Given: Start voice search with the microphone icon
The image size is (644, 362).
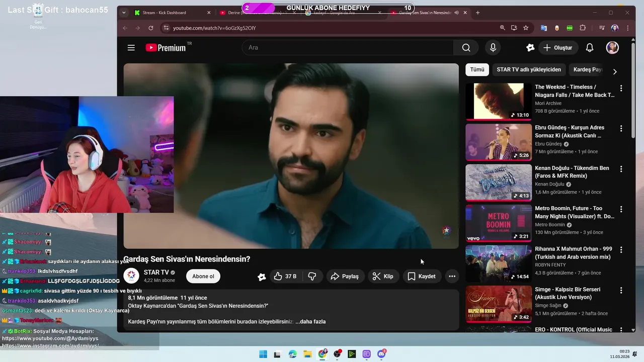Looking at the screenshot, I should tap(493, 48).
